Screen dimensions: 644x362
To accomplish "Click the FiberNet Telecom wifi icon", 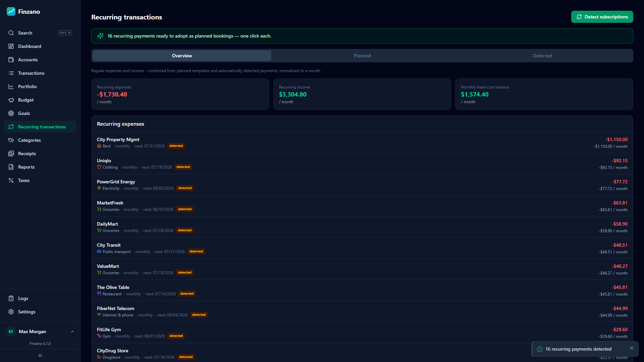I will point(99,315).
